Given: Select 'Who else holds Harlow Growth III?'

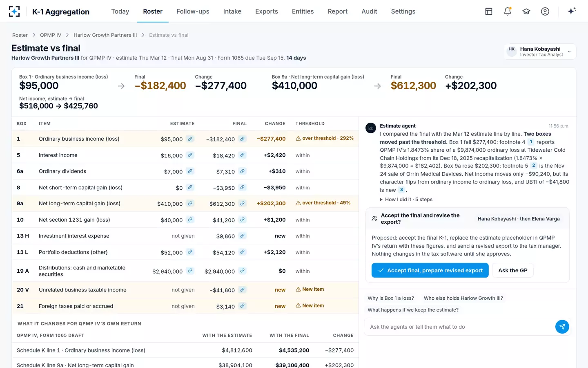Looking at the screenshot, I should click(463, 298).
